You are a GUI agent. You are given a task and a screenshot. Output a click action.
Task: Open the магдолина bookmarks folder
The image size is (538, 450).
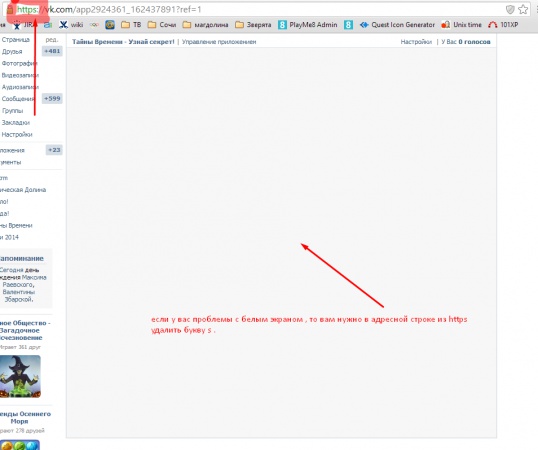pos(205,25)
